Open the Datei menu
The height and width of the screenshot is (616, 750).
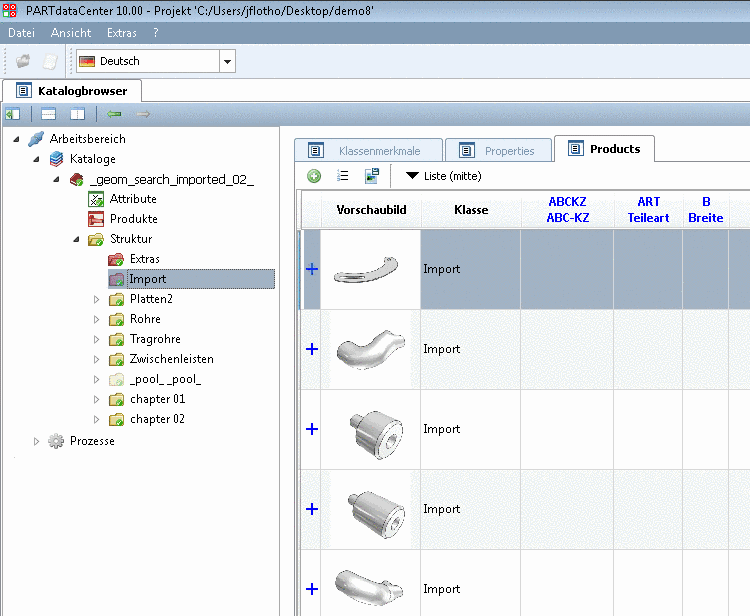[22, 33]
